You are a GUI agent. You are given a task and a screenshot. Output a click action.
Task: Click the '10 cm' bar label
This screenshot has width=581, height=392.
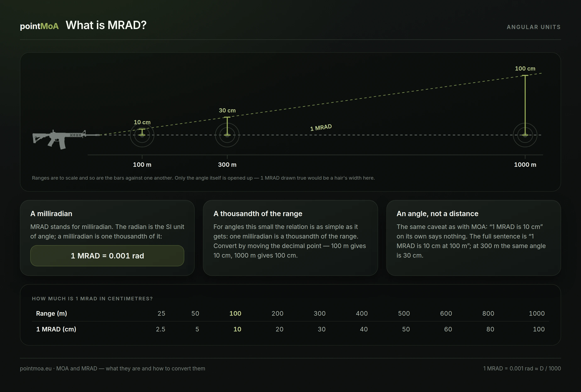pyautogui.click(x=142, y=122)
